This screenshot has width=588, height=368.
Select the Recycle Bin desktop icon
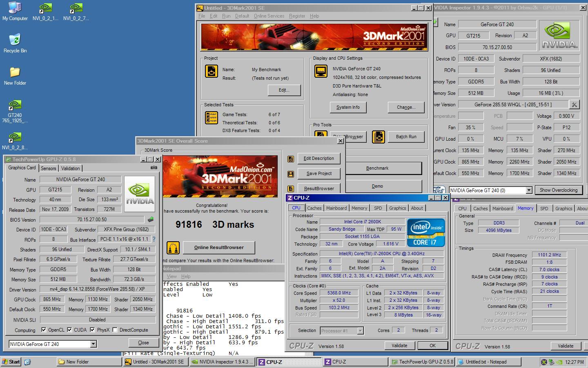[15, 43]
